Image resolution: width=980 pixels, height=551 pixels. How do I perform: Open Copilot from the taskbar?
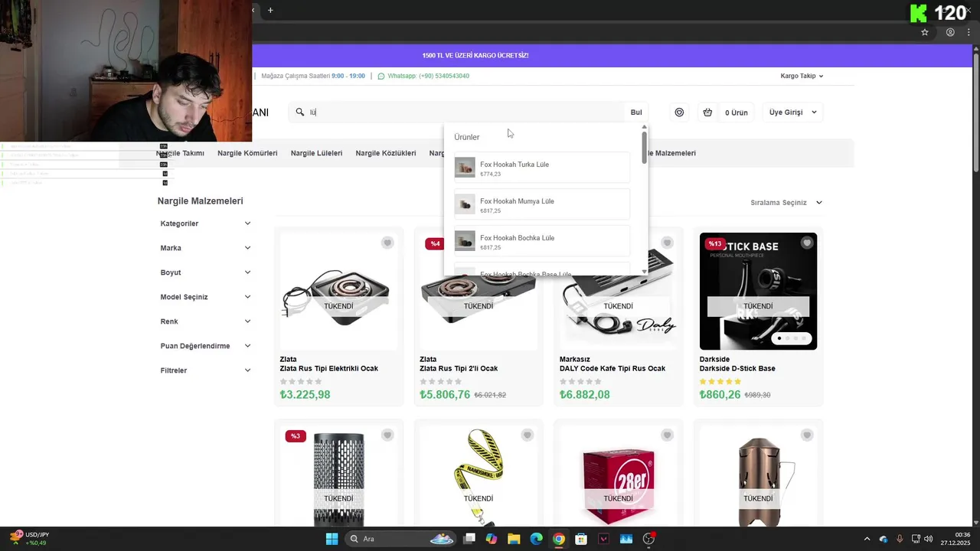point(492,539)
